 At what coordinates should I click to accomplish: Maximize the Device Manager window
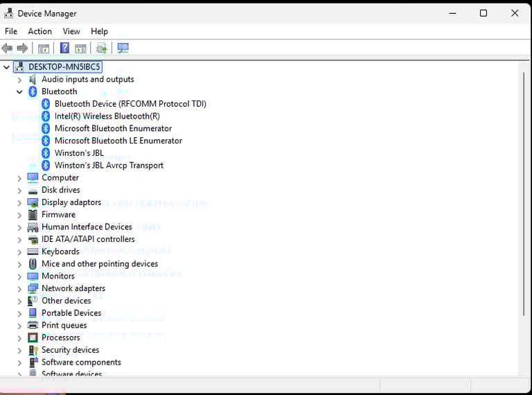484,14
